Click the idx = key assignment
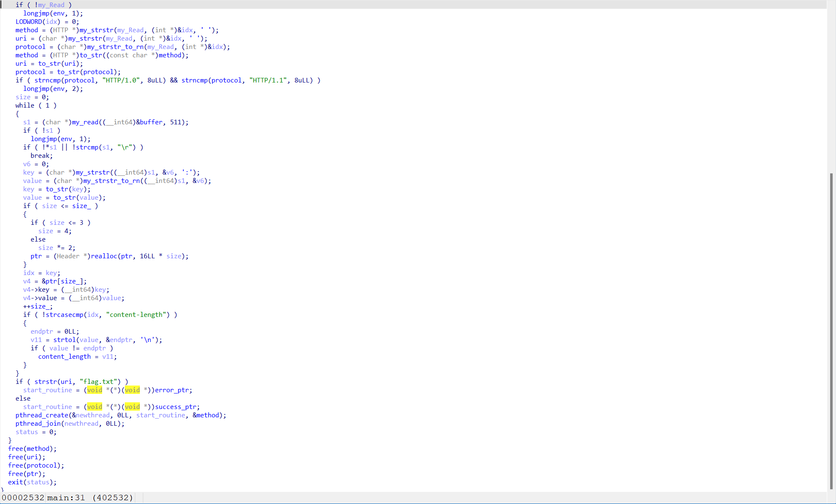Screen dimensions: 836x504 coord(41,273)
